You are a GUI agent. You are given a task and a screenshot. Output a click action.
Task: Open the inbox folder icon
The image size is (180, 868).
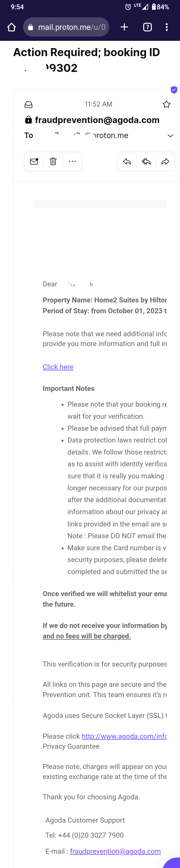click(x=28, y=104)
